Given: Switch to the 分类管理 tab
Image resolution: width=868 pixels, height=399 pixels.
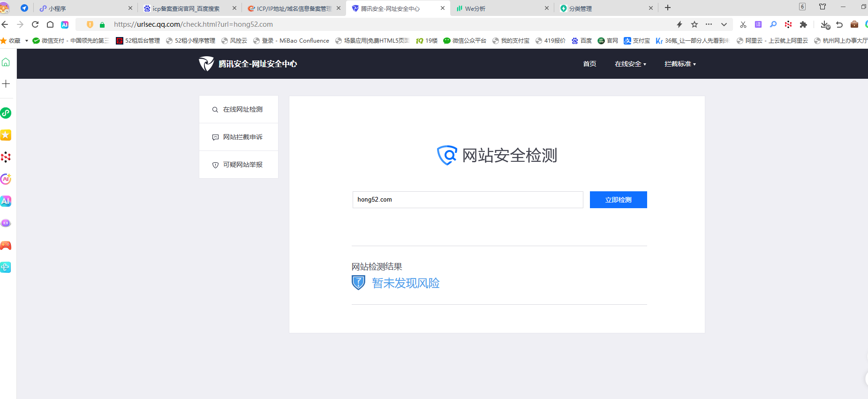Looking at the screenshot, I should click(606, 8).
